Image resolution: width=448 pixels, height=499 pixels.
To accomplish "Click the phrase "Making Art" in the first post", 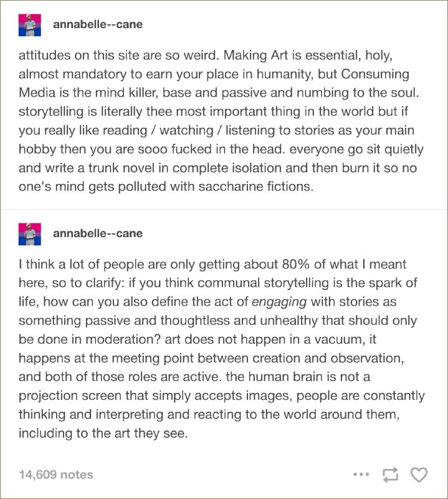I will pyautogui.click(x=255, y=56).
